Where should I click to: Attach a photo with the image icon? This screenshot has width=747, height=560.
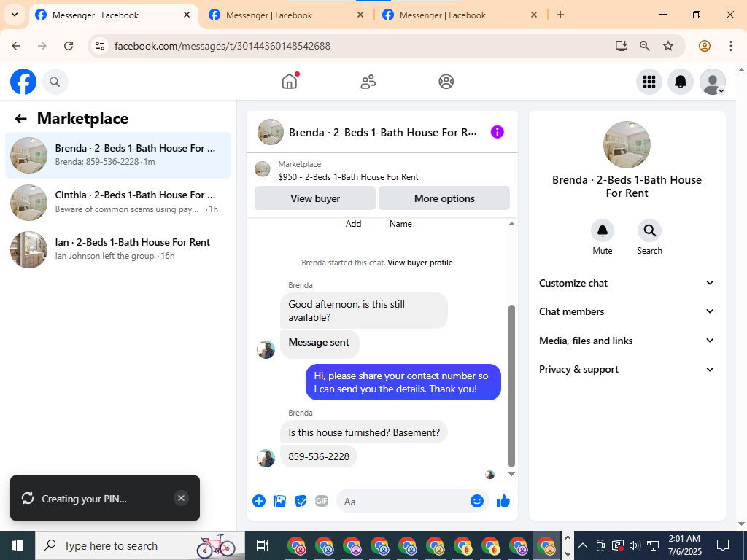pos(279,501)
